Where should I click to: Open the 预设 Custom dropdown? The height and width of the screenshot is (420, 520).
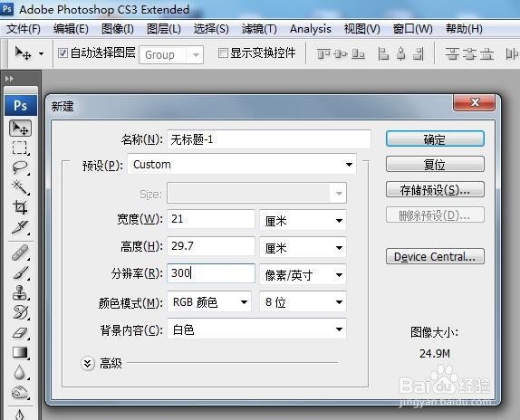[242, 165]
